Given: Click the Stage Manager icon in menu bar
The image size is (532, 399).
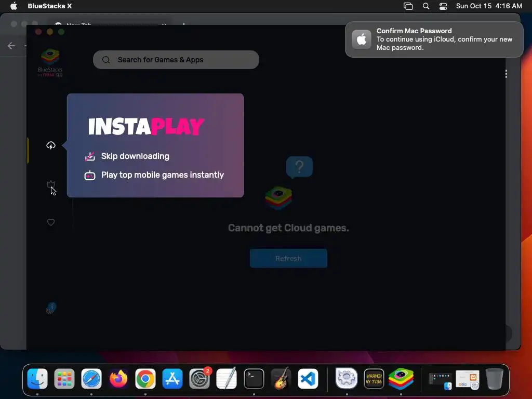Looking at the screenshot, I should [x=408, y=6].
